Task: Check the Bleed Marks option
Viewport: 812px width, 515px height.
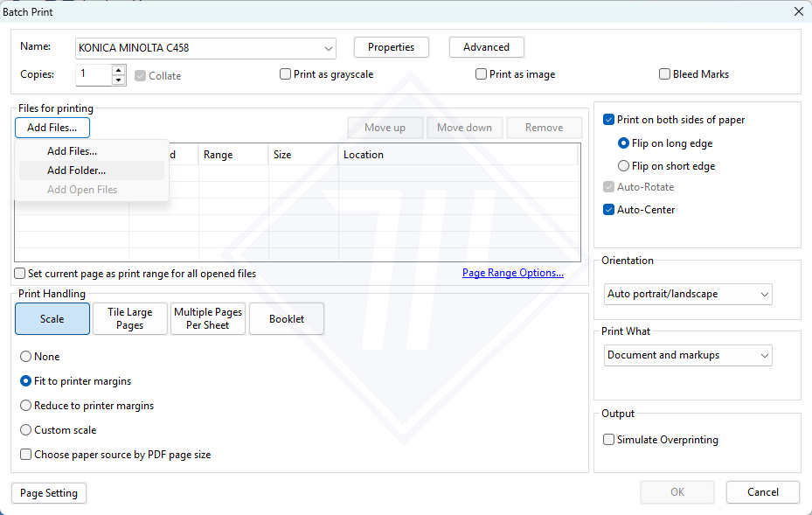Action: (x=665, y=74)
